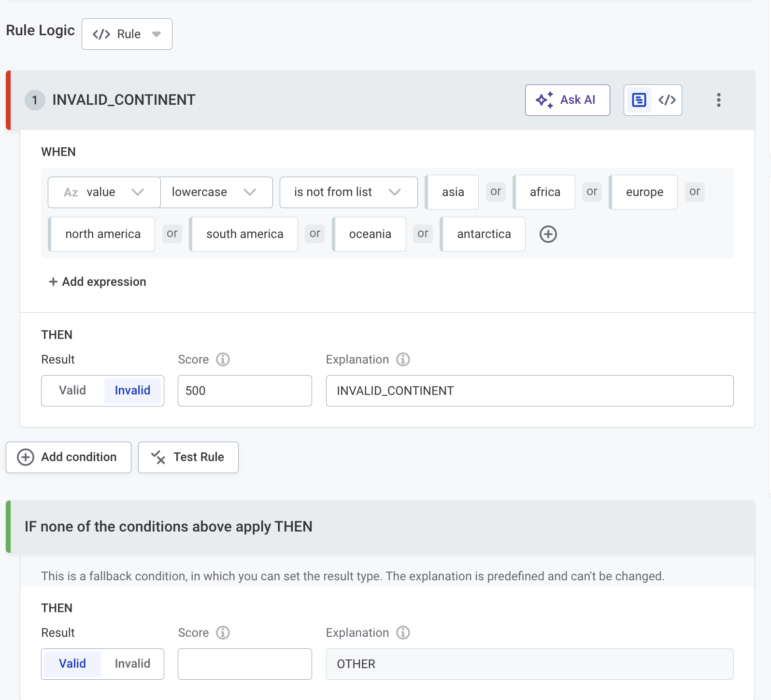Image resolution: width=771 pixels, height=700 pixels.
Task: Click the Ask AI sparkle button
Action: click(567, 100)
